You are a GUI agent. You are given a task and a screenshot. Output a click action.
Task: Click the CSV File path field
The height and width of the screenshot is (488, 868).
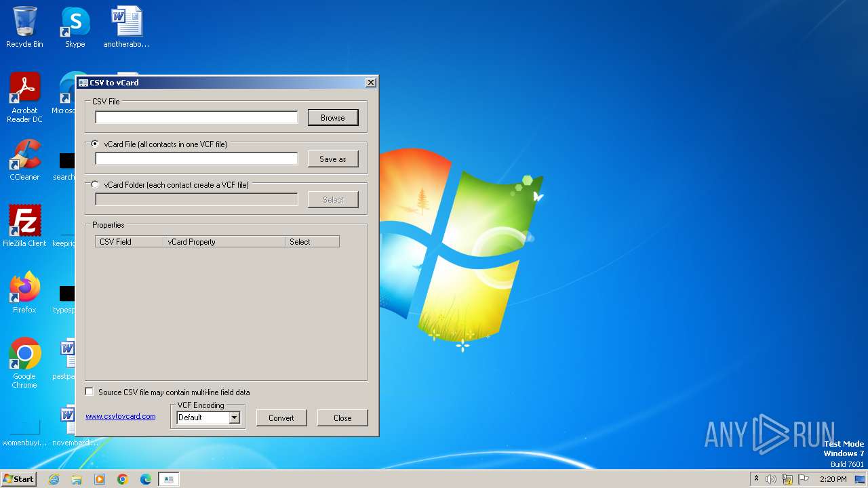pyautogui.click(x=197, y=117)
